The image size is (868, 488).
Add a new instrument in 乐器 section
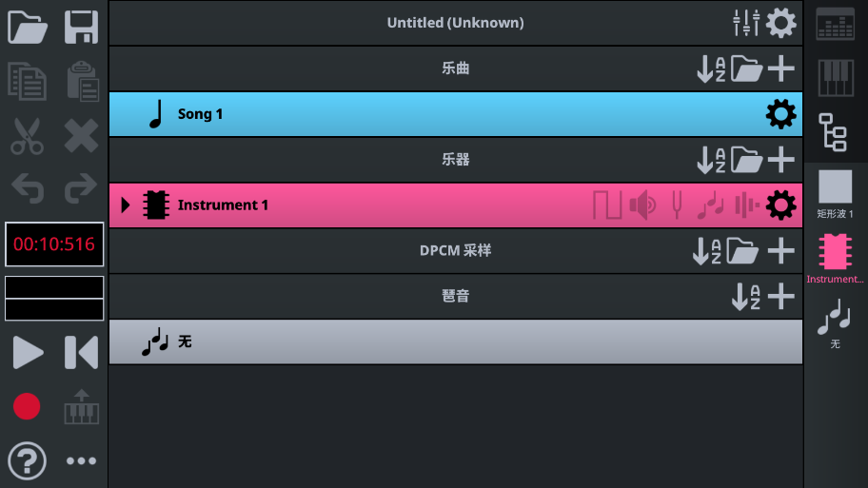pos(780,160)
